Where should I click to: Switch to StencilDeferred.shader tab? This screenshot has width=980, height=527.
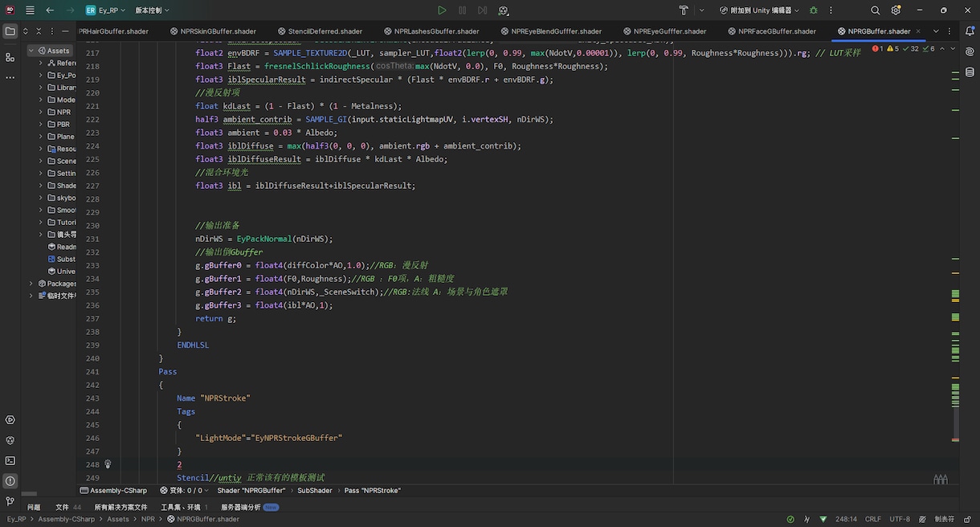pyautogui.click(x=320, y=31)
